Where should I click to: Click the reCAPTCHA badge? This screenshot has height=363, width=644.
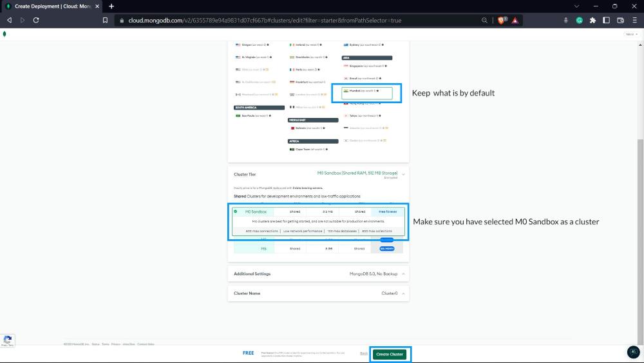click(x=7, y=340)
